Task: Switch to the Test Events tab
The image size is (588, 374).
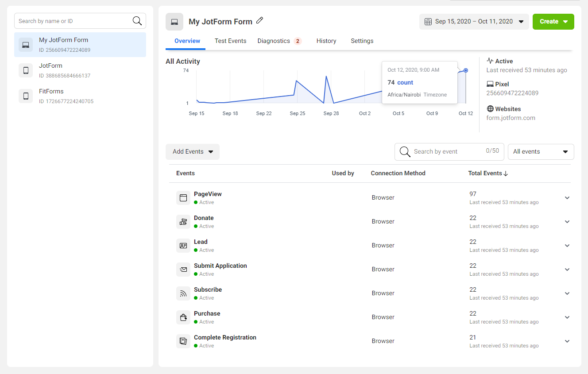Action: pos(230,41)
